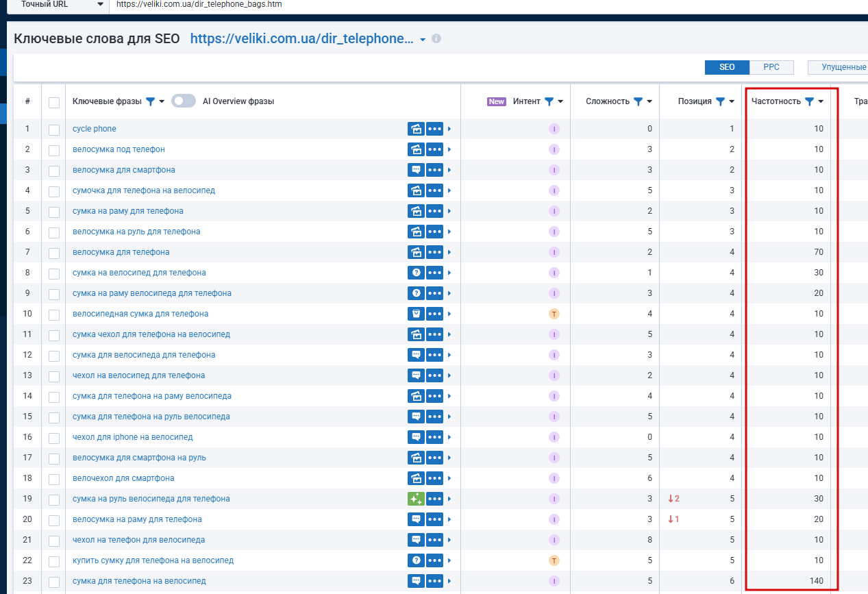
Task: Open Ключевые фразы filter dropdown arrow
Action: coord(162,101)
